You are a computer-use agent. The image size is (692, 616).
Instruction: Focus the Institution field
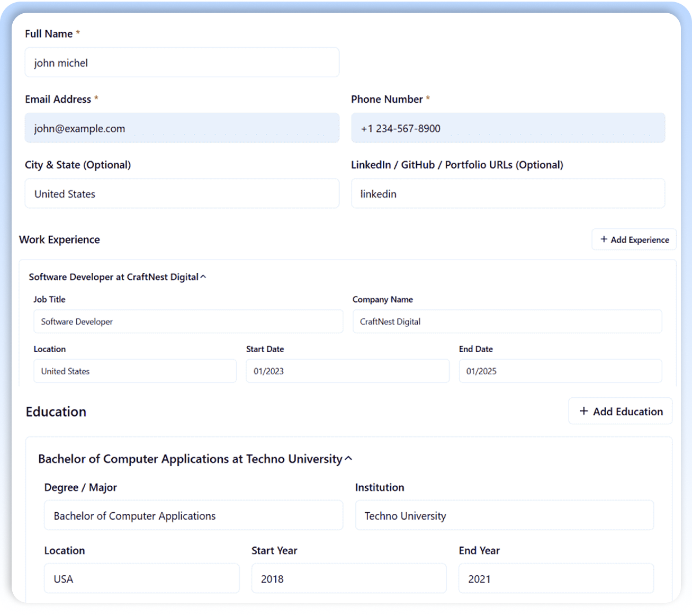[504, 515]
